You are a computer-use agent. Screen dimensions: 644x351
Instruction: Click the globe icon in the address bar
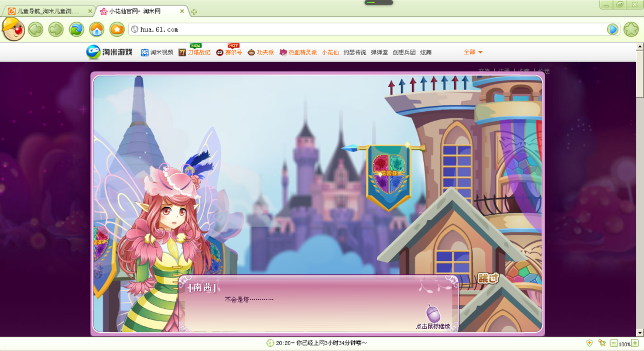135,29
